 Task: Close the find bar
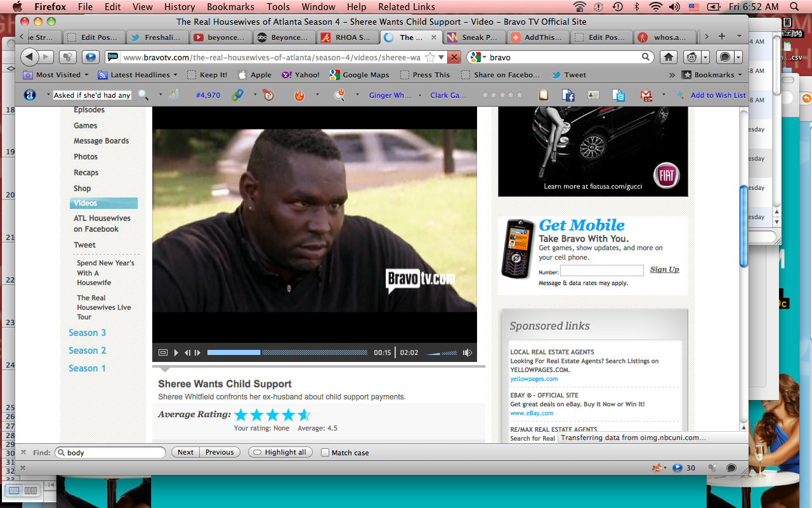tap(23, 452)
